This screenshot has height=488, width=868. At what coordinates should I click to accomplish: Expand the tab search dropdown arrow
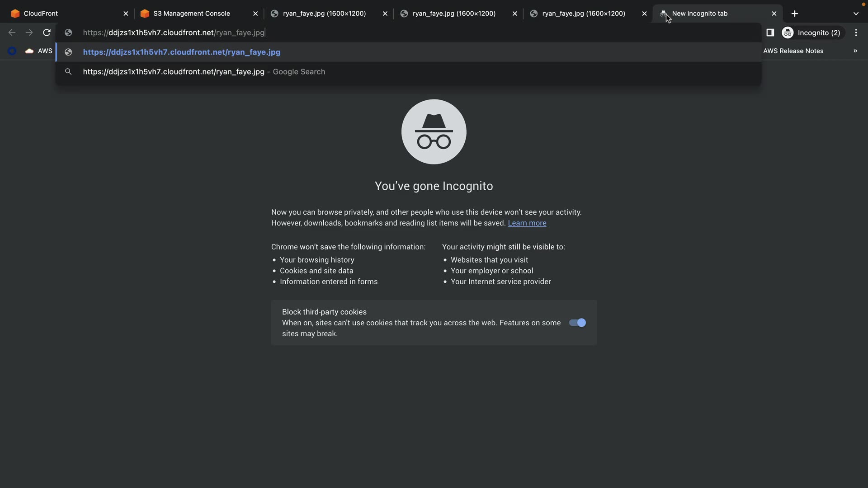[x=856, y=14]
